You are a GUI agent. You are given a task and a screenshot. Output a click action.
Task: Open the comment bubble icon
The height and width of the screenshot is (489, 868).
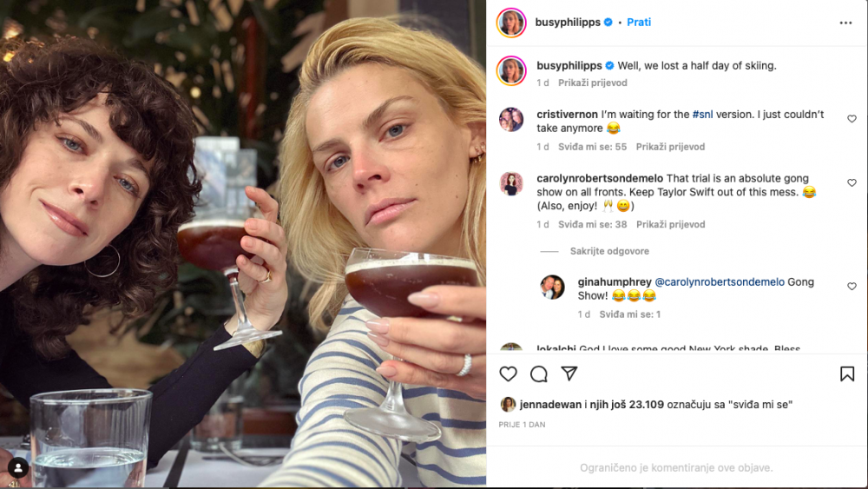click(x=539, y=373)
